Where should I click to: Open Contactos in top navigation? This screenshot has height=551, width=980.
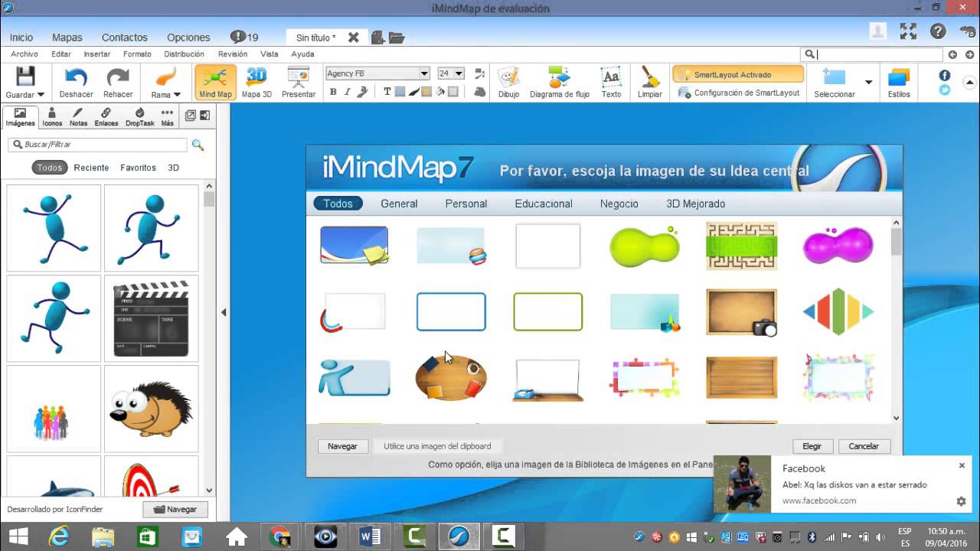coord(124,37)
